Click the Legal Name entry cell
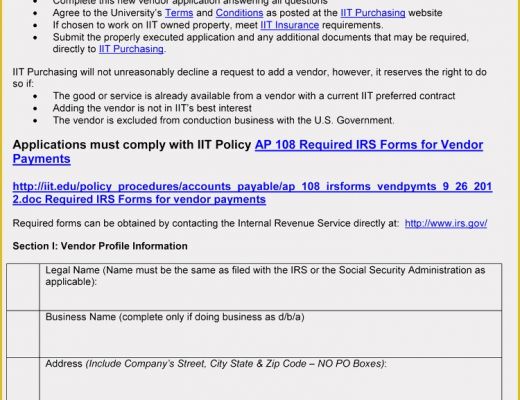 click(270, 287)
